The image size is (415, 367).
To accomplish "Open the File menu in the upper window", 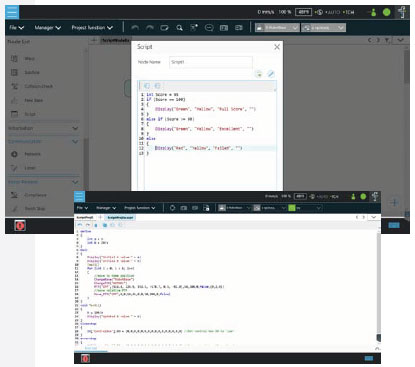I will (x=17, y=28).
